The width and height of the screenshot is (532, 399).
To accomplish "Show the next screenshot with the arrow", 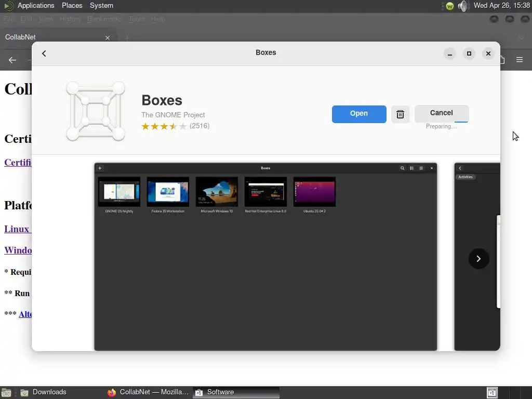I will coord(478,259).
